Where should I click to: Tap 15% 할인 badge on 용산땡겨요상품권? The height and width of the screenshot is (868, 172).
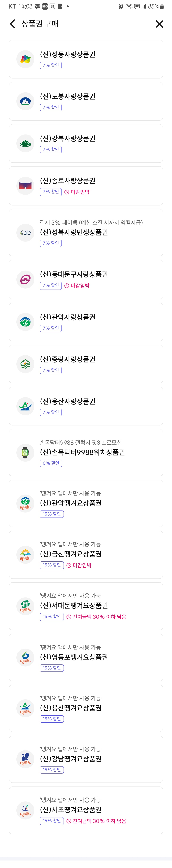51,719
